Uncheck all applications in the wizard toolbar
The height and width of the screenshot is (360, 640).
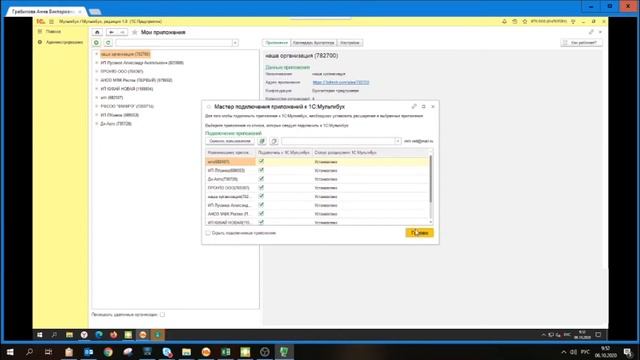click(274, 141)
